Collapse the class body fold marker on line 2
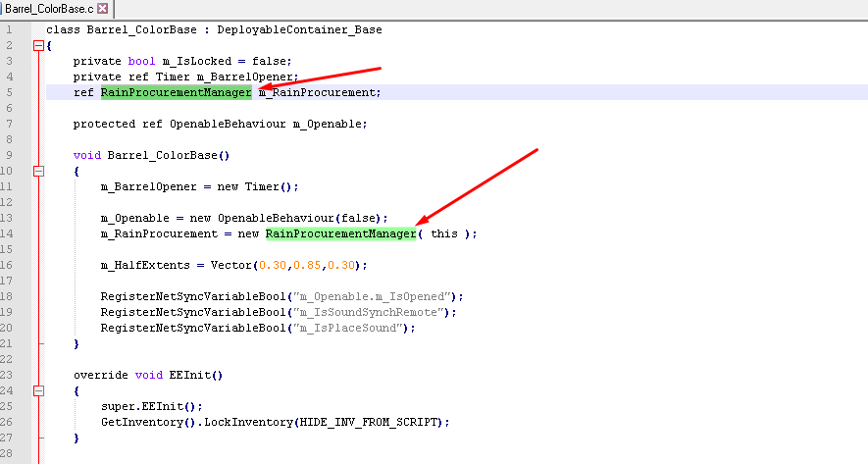The height and width of the screenshot is (464, 868). click(x=38, y=46)
